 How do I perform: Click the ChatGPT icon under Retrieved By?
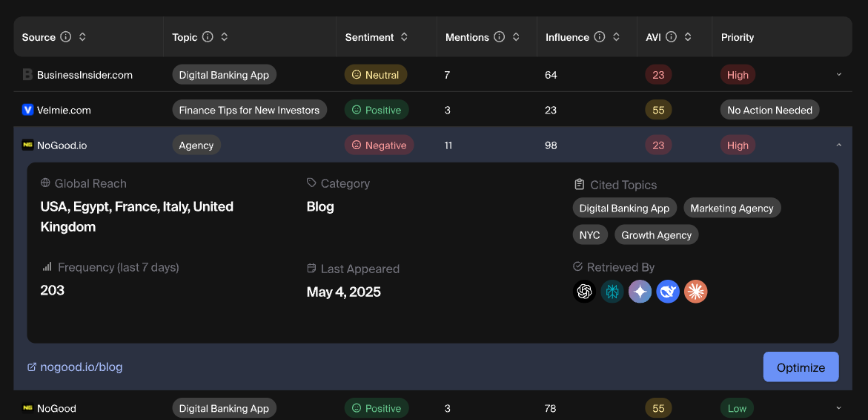(585, 292)
